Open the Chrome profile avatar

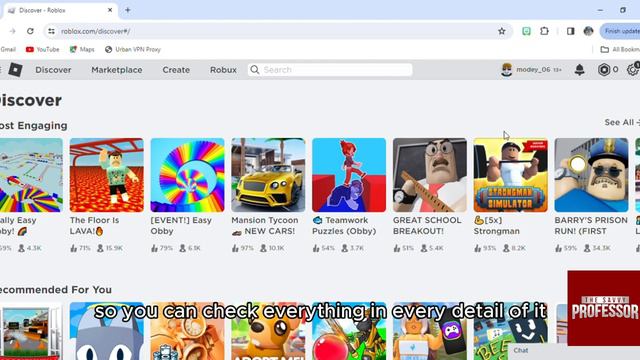click(588, 31)
